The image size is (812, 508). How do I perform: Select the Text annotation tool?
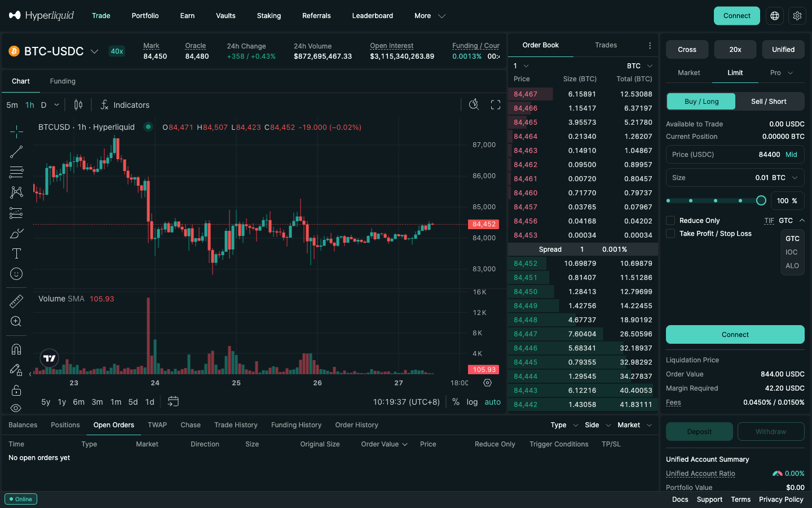tap(16, 253)
